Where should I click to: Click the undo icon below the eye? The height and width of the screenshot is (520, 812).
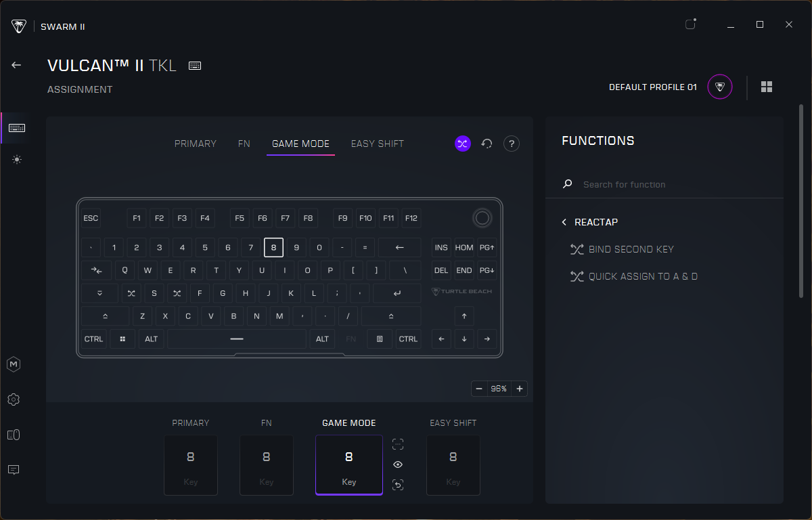[398, 485]
